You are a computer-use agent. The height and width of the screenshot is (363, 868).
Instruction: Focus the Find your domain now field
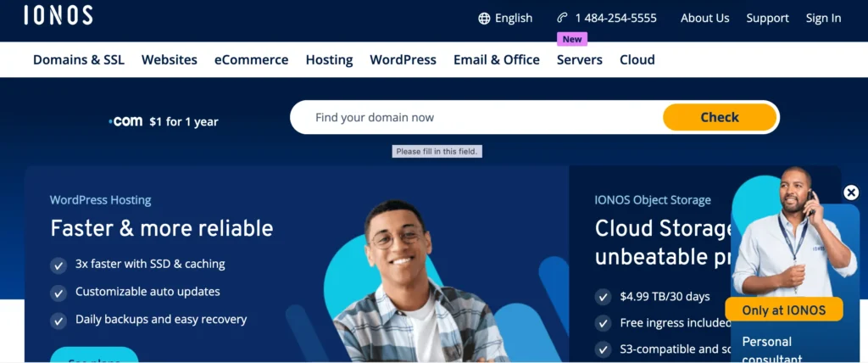(476, 118)
